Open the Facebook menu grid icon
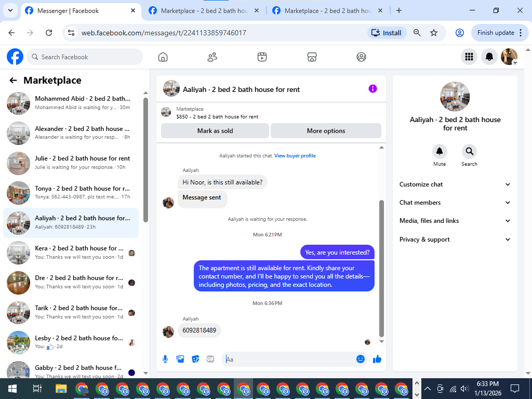The image size is (532, 399). [x=469, y=57]
